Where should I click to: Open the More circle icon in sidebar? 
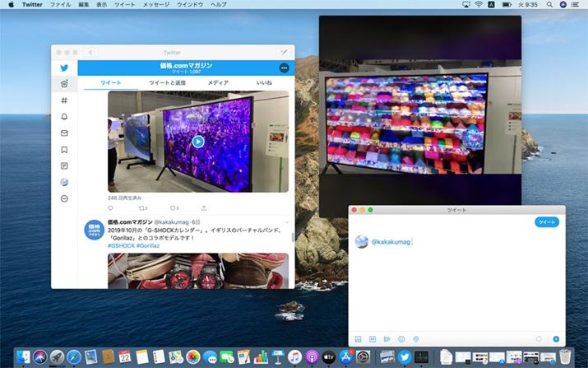click(x=64, y=198)
